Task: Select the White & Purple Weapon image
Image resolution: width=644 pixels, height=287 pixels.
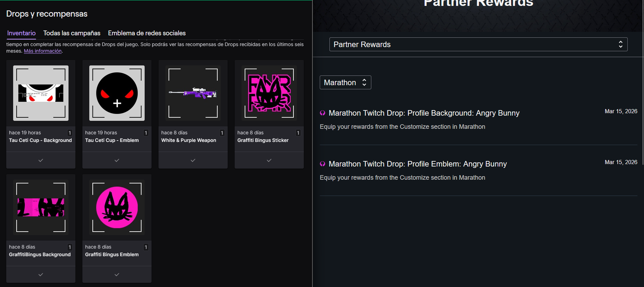Action: point(193,93)
